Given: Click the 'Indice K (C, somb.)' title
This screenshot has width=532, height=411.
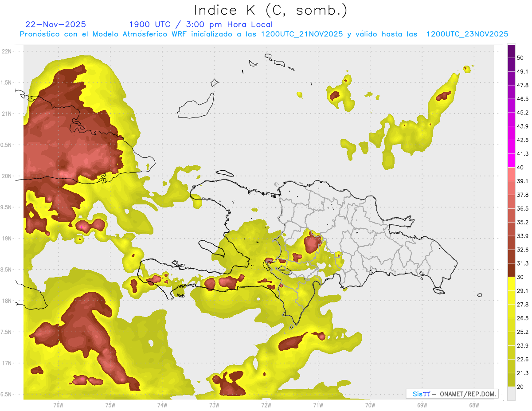Looking at the screenshot, I should [270, 10].
